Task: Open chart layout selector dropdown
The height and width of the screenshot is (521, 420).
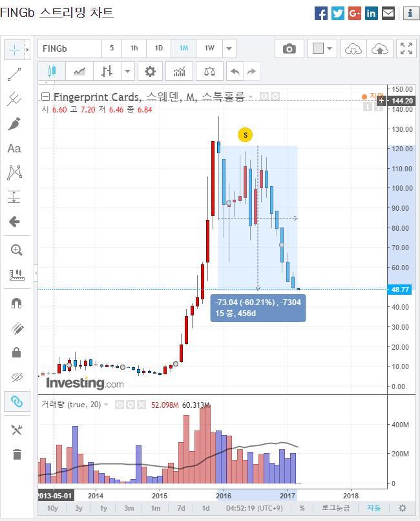Action: (322, 49)
